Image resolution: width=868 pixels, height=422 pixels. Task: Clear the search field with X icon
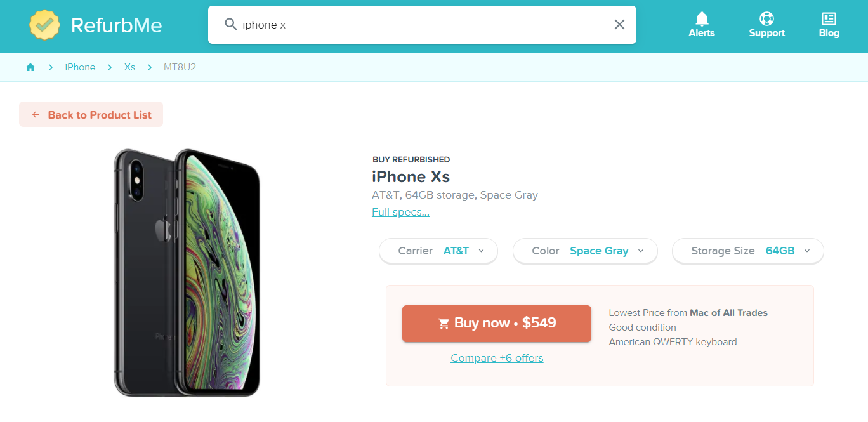pyautogui.click(x=619, y=25)
